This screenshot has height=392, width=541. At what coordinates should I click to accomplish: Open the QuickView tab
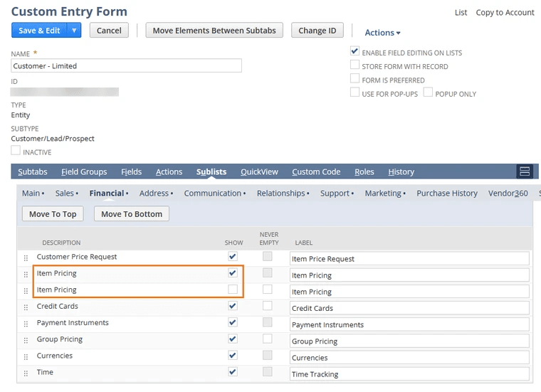click(x=259, y=171)
